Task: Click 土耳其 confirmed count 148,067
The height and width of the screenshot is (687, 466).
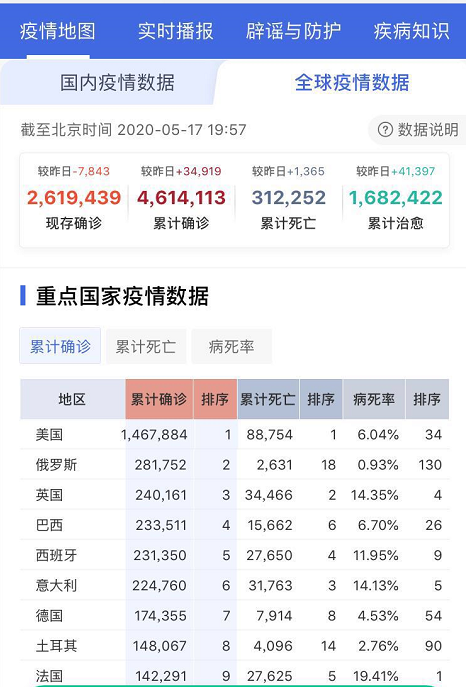Action: [x=160, y=646]
